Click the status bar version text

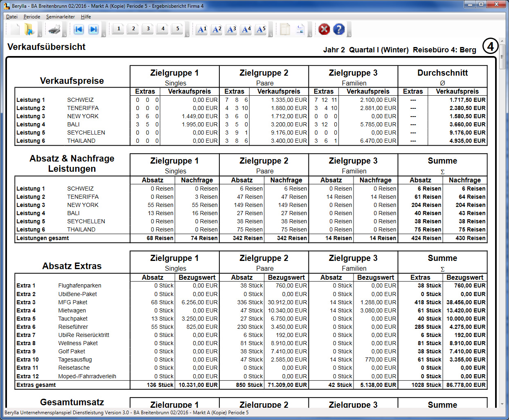coord(126,412)
